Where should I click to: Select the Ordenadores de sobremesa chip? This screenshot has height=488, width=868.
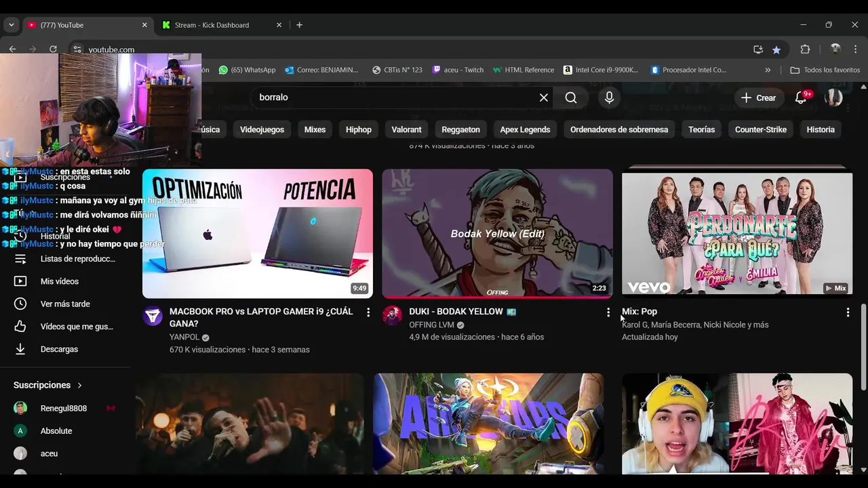click(619, 129)
